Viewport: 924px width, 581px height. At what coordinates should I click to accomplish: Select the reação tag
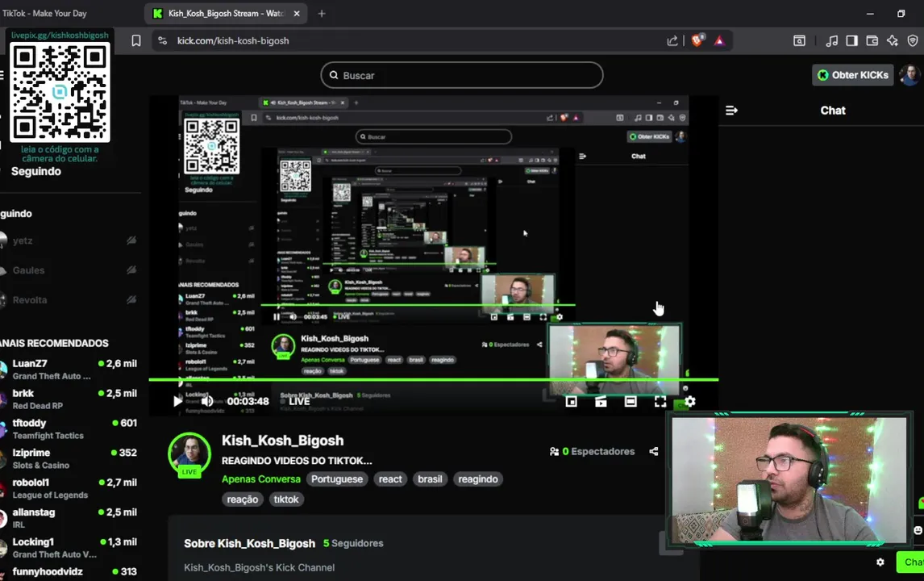(242, 499)
